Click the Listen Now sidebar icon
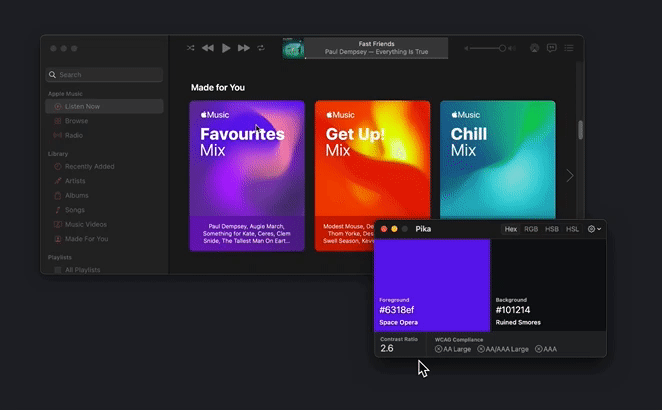The width and height of the screenshot is (662, 410). click(x=58, y=106)
